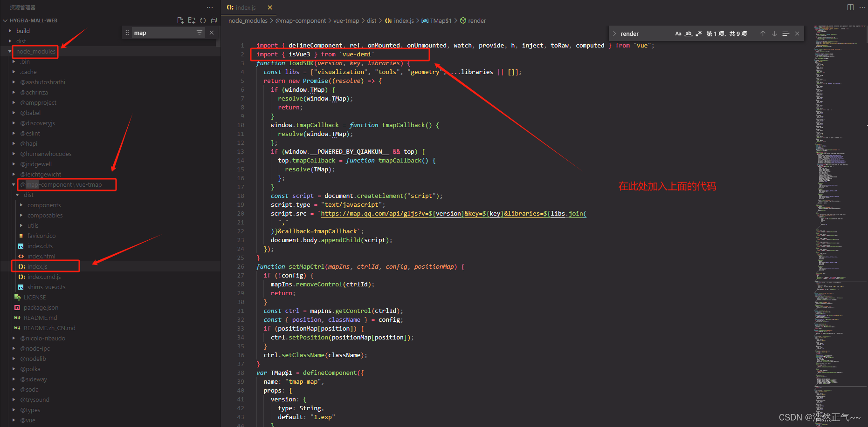Viewport: 868px width, 427px height.
Task: Toggle Match Whole Word in the find widget
Action: pos(689,34)
